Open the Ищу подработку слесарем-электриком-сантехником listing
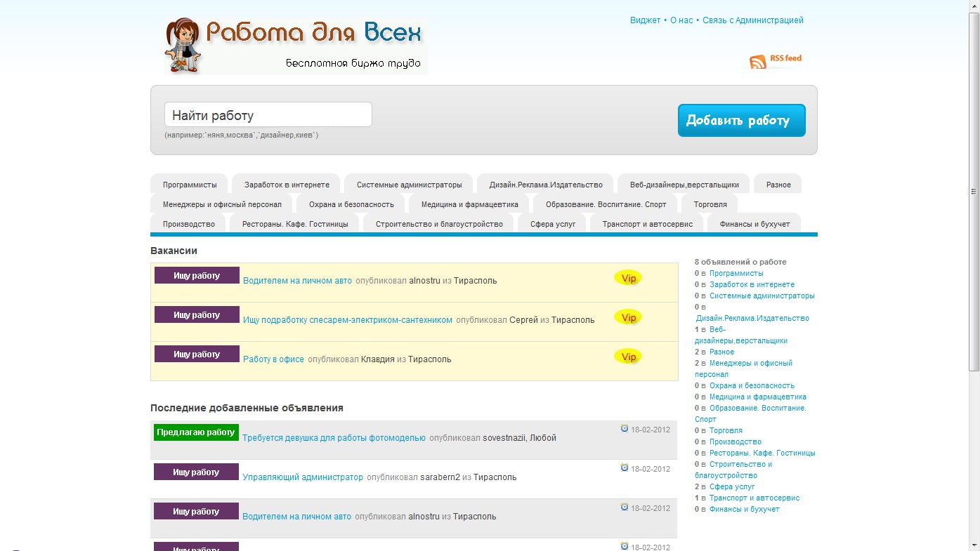Image resolution: width=980 pixels, height=551 pixels. coord(348,320)
